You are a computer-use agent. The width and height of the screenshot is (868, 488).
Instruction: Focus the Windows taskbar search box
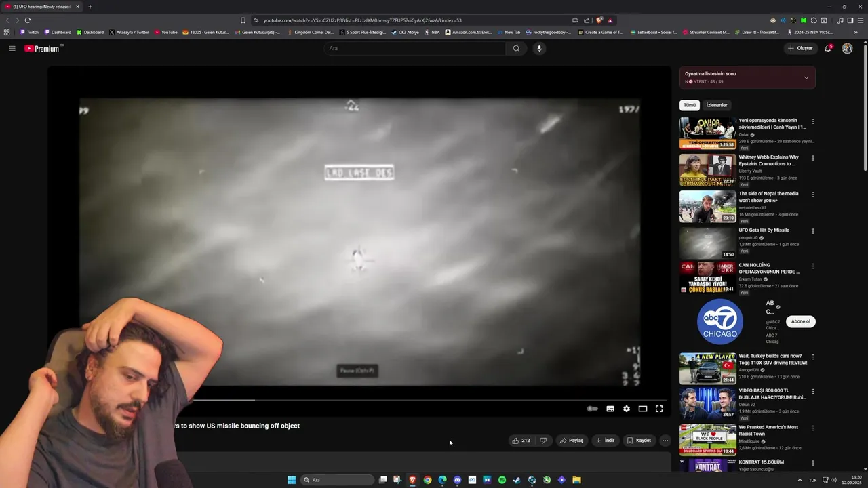pos(337,480)
